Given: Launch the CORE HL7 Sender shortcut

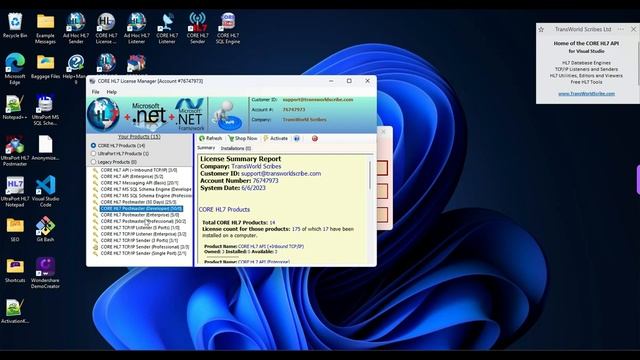Looking at the screenshot, I should pyautogui.click(x=198, y=28).
